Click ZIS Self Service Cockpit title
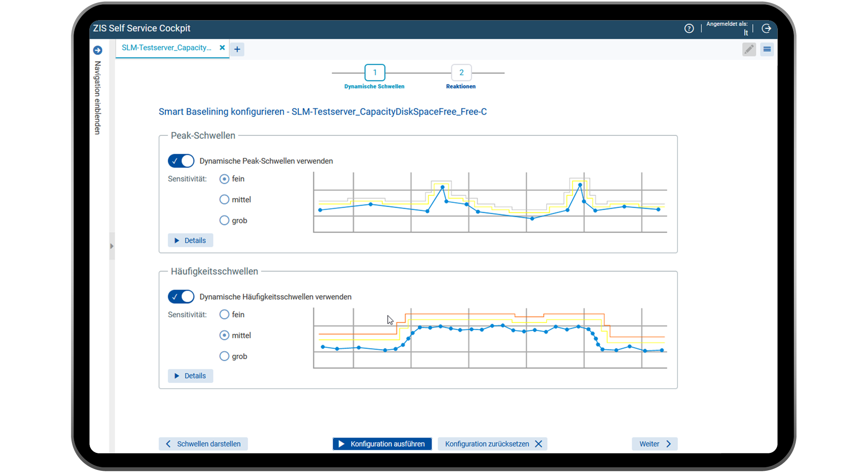Image resolution: width=868 pixels, height=473 pixels. pos(142,28)
